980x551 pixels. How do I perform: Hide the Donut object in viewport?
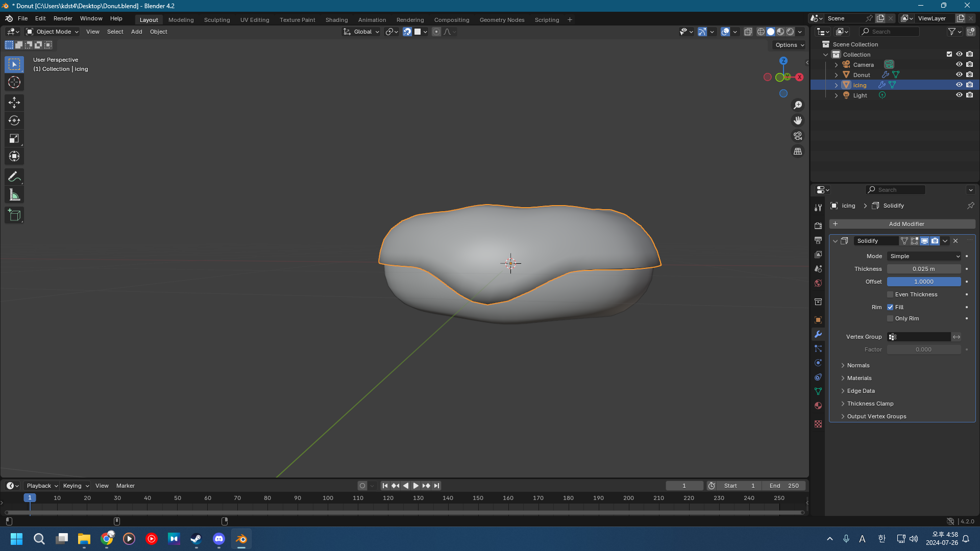[x=959, y=74]
